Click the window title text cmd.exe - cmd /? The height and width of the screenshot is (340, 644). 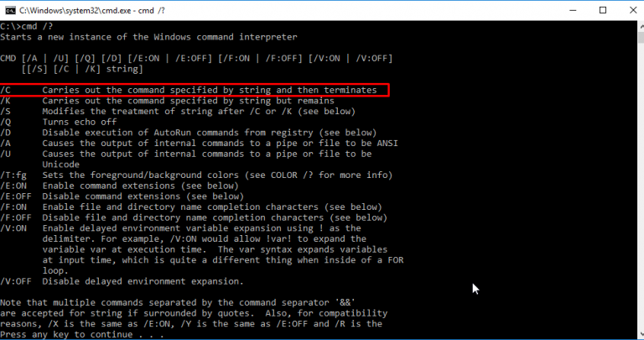[x=92, y=10]
